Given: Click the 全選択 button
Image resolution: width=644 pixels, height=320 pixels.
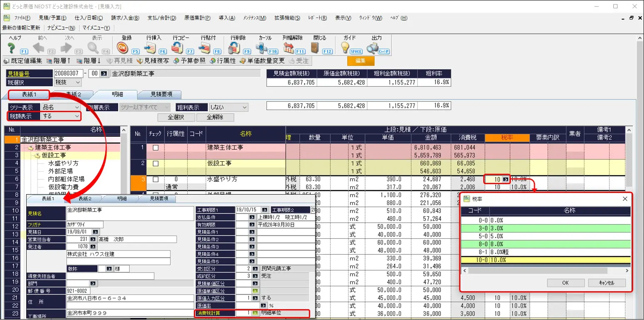Looking at the screenshot, I should coord(176,117).
